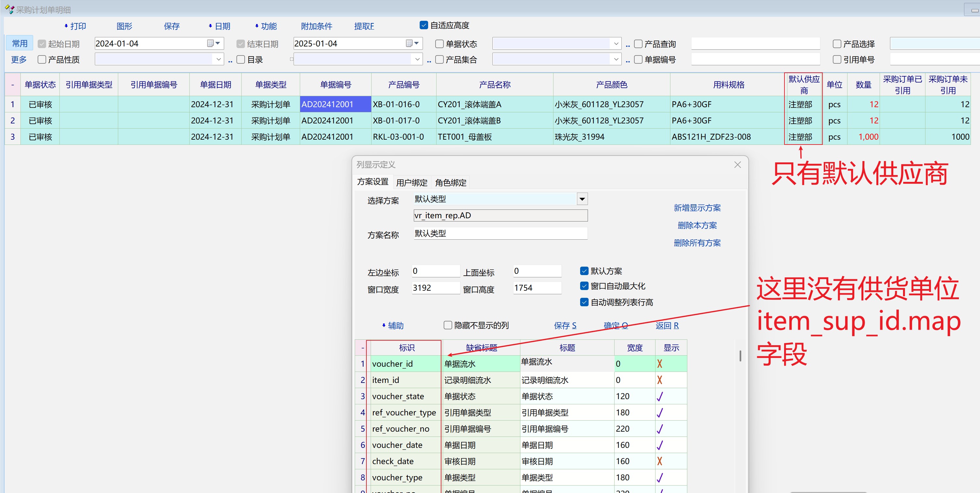Click checkmark display icon for voucher_state row
Screen dimensions: 980x493
click(x=660, y=396)
